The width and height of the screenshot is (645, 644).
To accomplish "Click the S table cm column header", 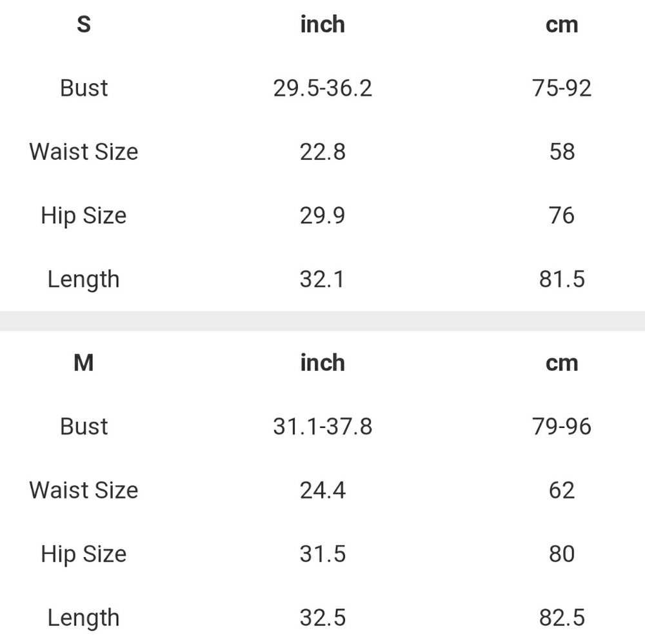I will (562, 24).
